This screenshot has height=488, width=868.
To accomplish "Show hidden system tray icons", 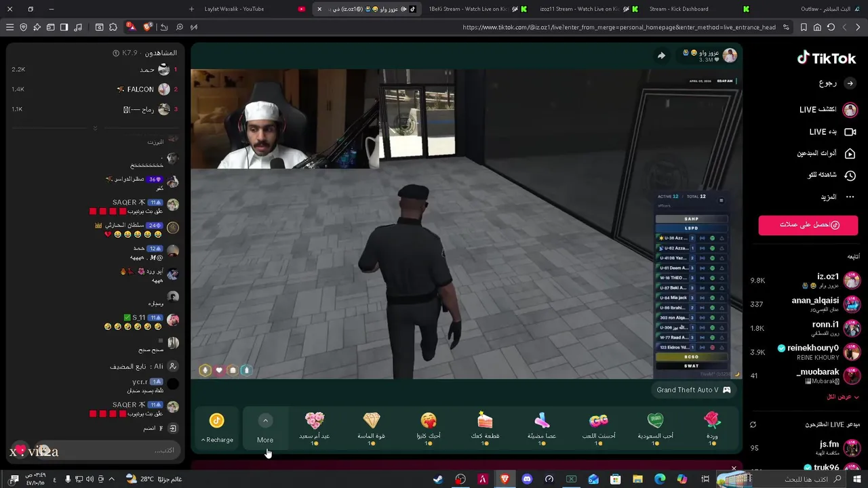I will [112, 479].
